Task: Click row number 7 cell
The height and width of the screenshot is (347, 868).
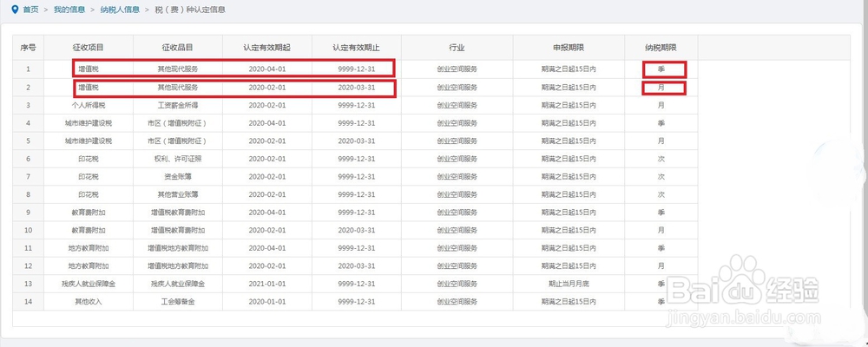Action: pyautogui.click(x=29, y=177)
